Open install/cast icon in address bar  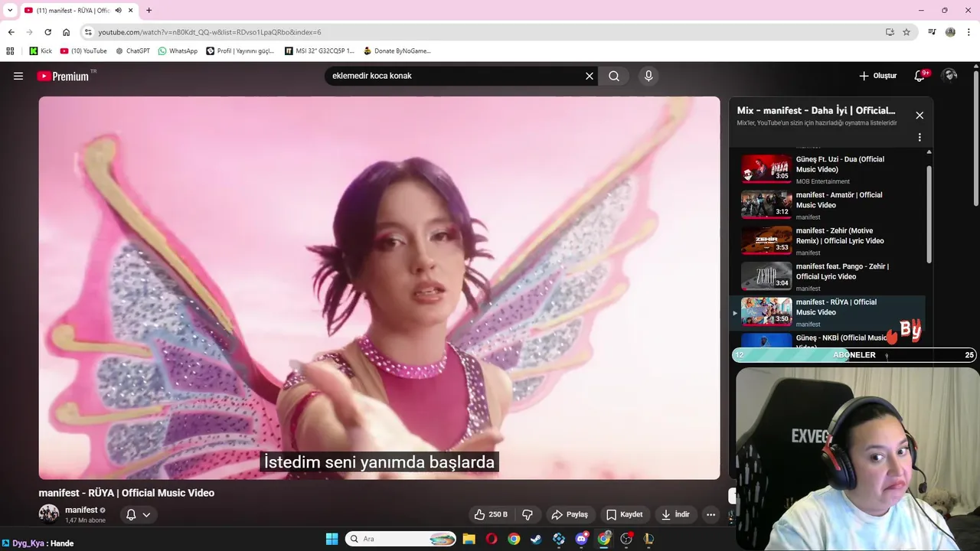(x=890, y=32)
